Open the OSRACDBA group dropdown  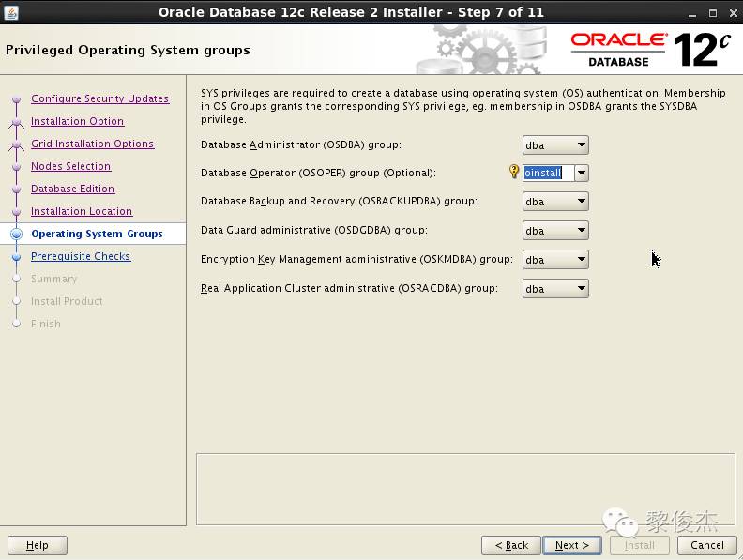[555, 288]
